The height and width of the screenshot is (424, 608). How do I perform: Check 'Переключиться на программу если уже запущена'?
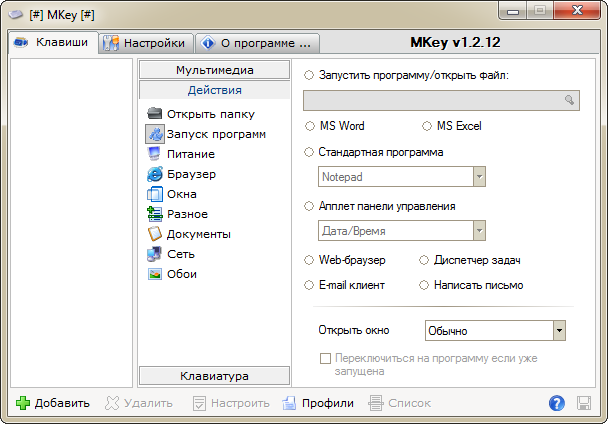(325, 358)
